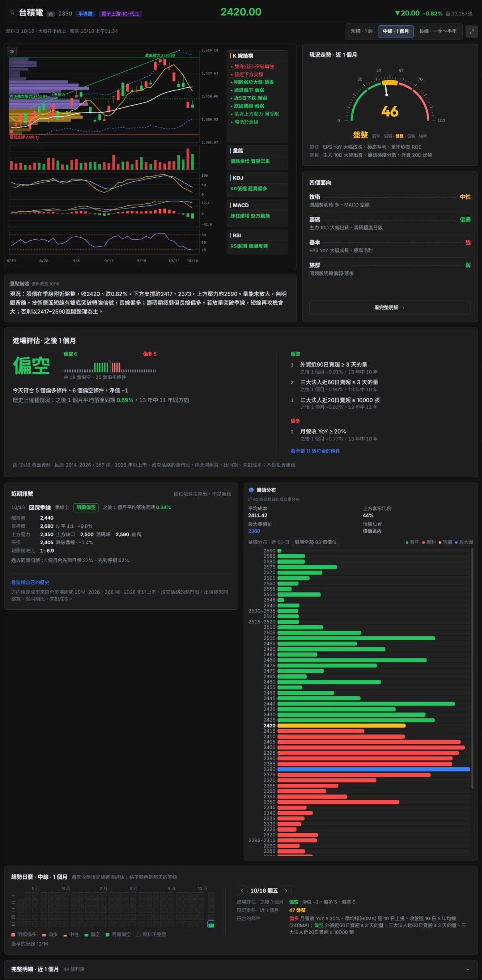Image resolution: width=482 pixels, height=980 pixels.
Task: Star 台積電 as a favorite
Action: (x=12, y=13)
